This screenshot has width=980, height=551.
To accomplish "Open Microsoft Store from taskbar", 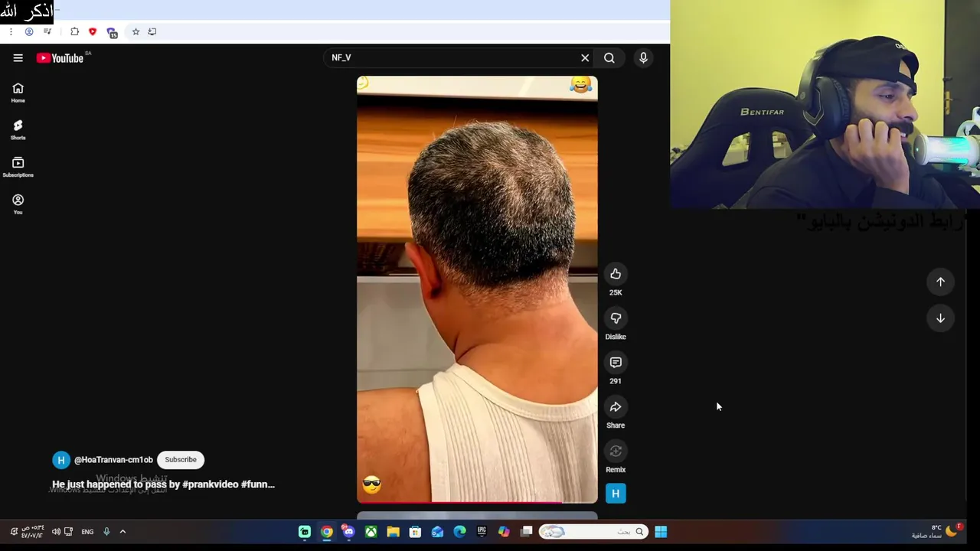I will [x=415, y=532].
